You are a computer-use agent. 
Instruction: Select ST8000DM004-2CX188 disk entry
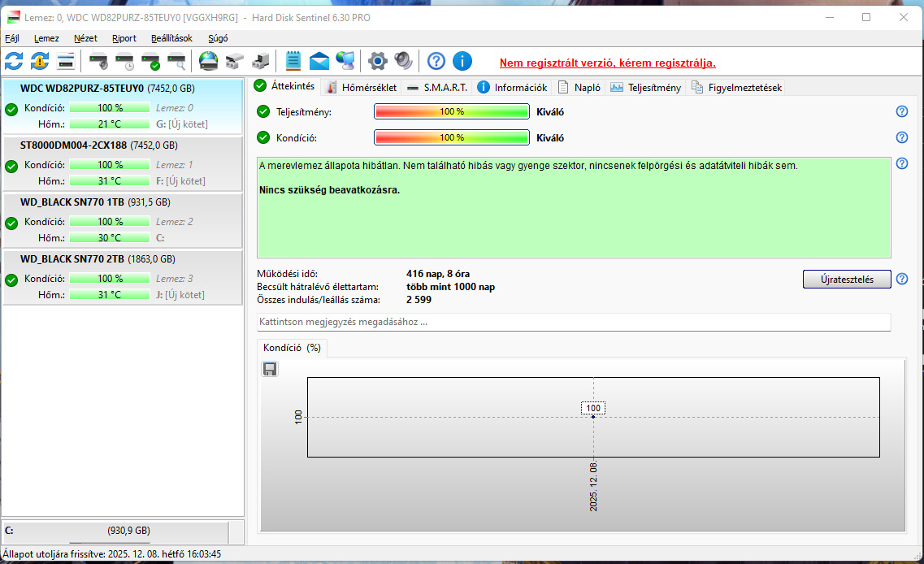123,163
